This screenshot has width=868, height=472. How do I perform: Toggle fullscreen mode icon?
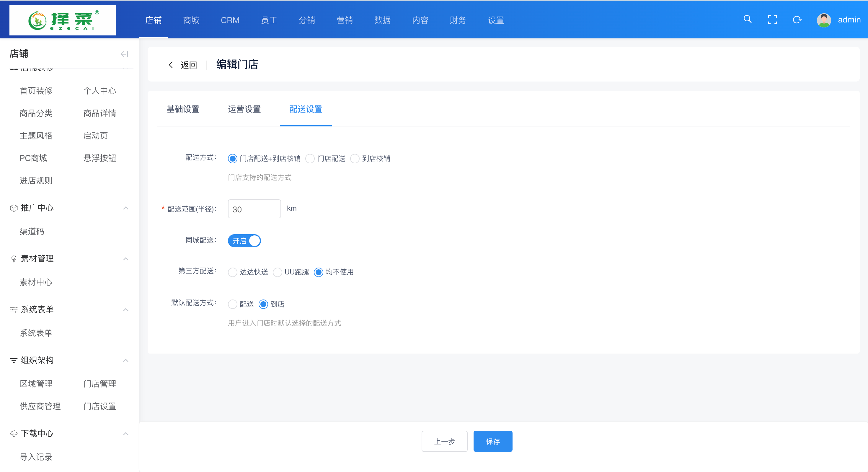772,19
